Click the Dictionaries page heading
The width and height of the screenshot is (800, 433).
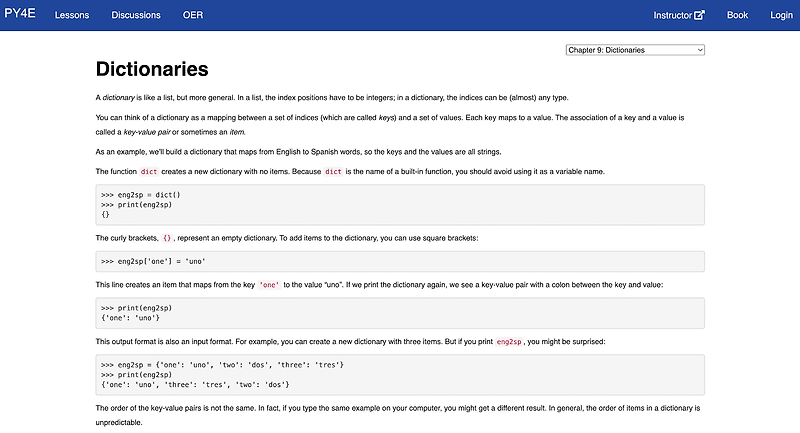152,69
